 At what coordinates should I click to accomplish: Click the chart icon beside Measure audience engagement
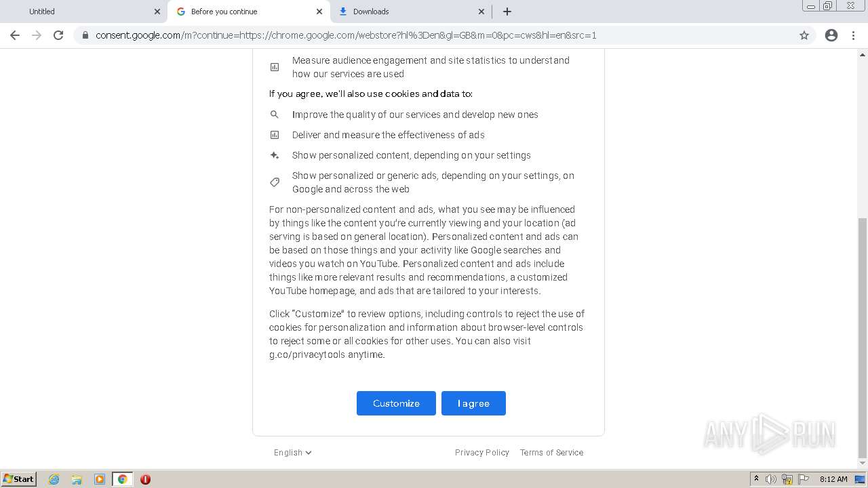275,67
